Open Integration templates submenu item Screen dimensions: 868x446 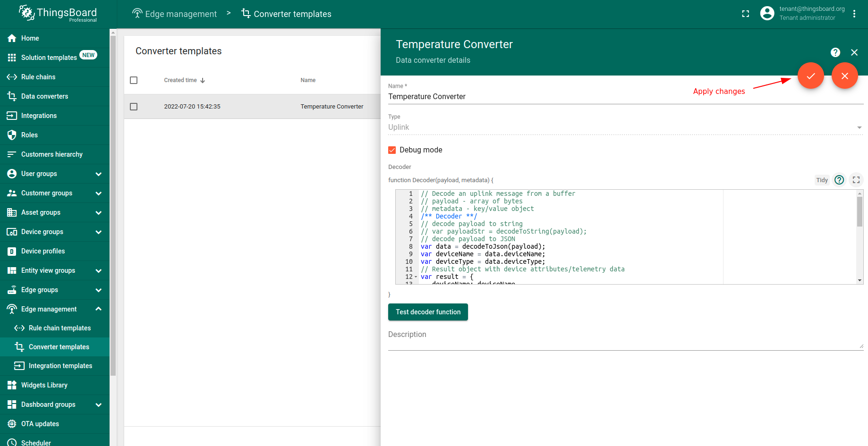point(55,366)
